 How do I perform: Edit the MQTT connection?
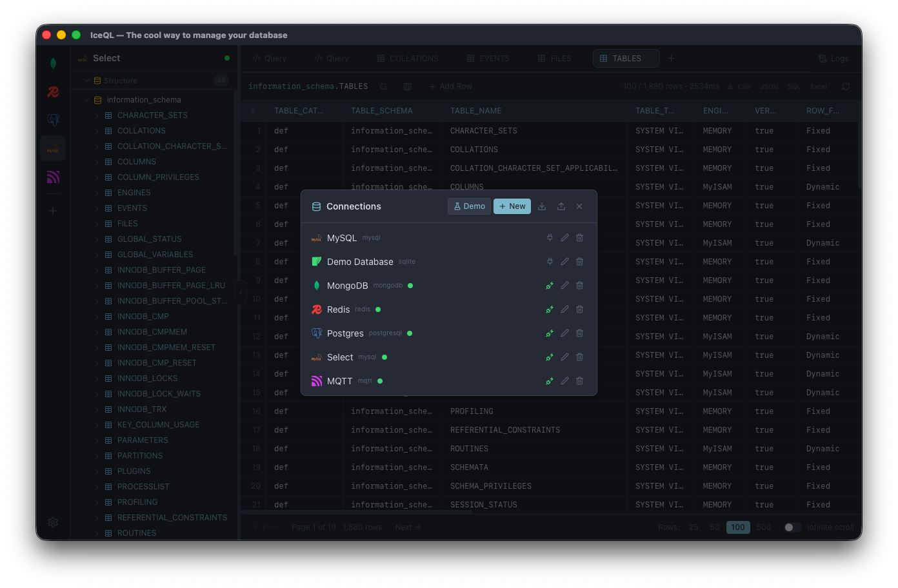coord(564,381)
